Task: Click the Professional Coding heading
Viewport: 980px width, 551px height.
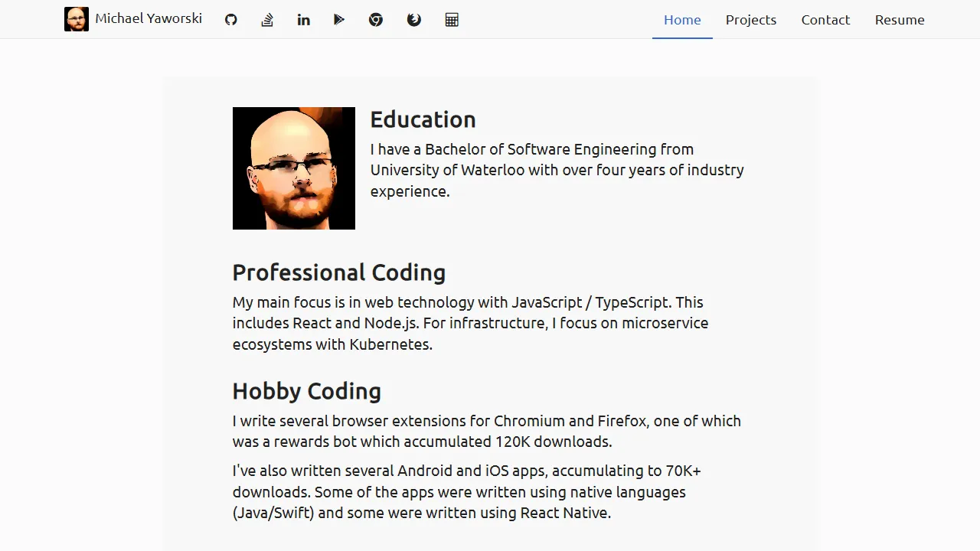Action: [x=339, y=272]
